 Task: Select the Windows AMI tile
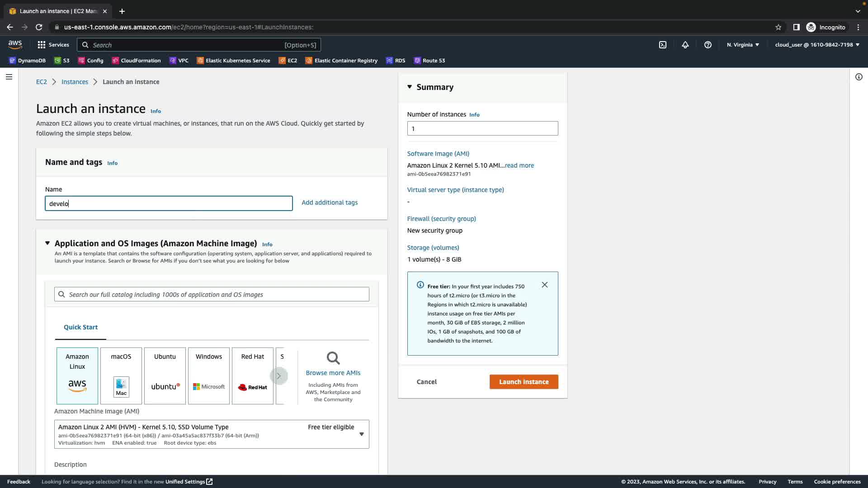209,375
